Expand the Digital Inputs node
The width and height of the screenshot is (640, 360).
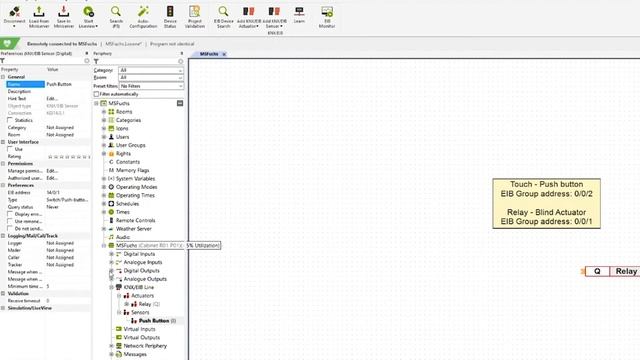(111, 254)
